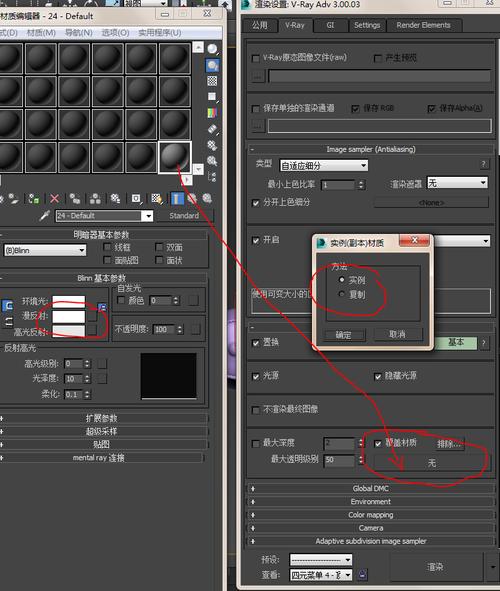Click the Go Forward to Sibling icon
The width and height of the screenshot is (500, 591).
(207, 199)
